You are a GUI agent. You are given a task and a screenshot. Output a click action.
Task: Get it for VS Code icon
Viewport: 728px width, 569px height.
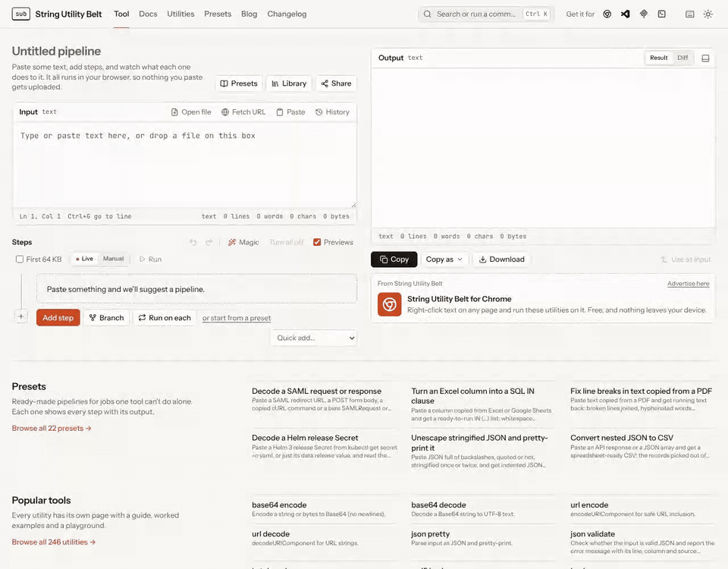pyautogui.click(x=626, y=14)
